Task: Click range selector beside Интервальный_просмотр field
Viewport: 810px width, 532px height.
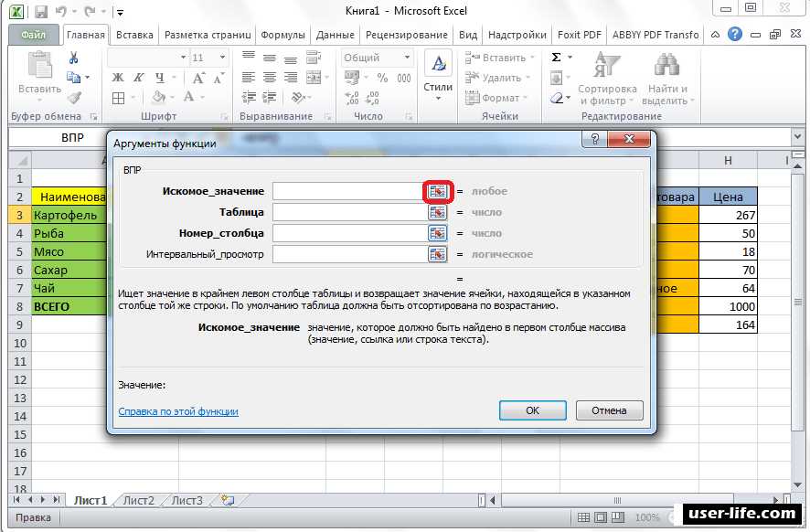Action: [x=438, y=254]
